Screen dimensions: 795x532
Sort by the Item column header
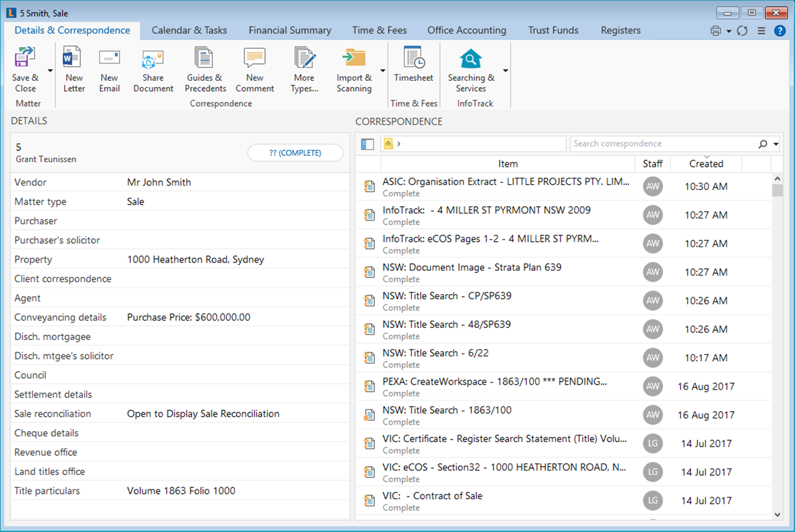tap(508, 164)
